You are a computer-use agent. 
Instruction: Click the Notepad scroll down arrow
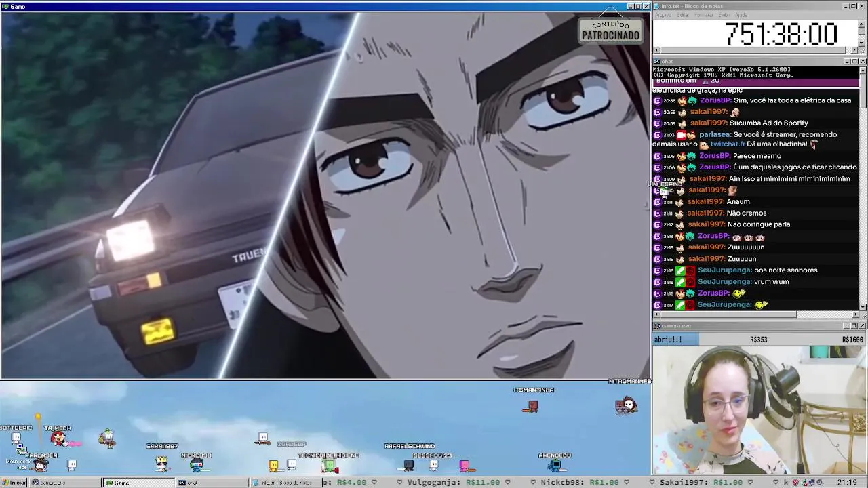[862, 43]
